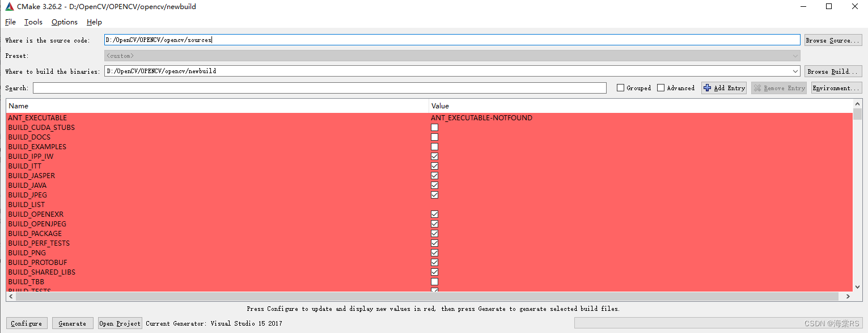Image resolution: width=868 pixels, height=333 pixels.
Task: Click the Value column header
Action: 641,106
